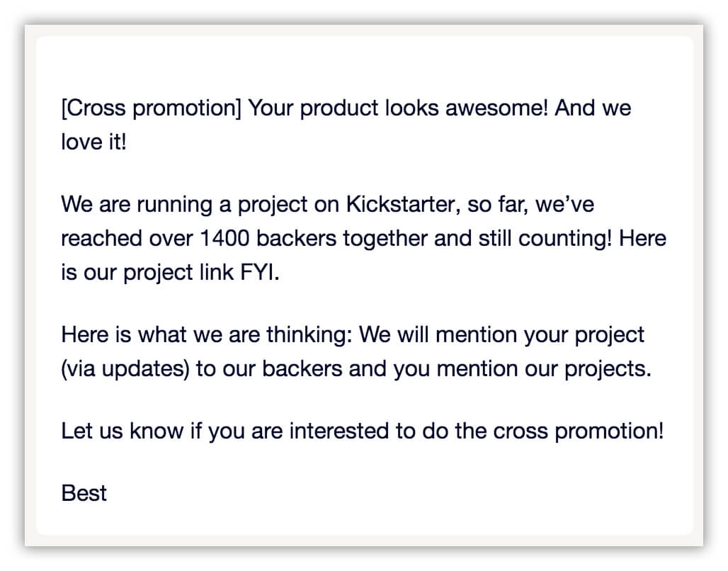
Task: Click the number "1400"
Action: [x=225, y=238]
